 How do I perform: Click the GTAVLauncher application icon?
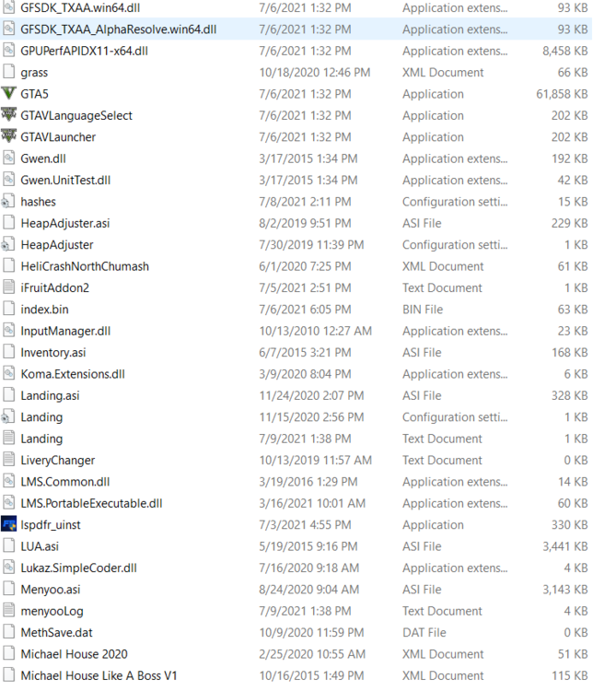coord(9,137)
